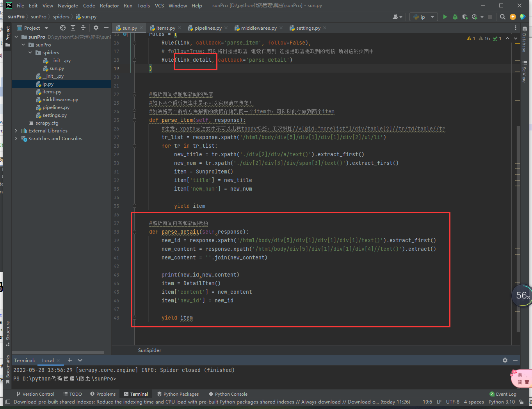Viewport: 532px width, 409px height.
Task: Open the Refactor menu
Action: (x=109, y=5)
